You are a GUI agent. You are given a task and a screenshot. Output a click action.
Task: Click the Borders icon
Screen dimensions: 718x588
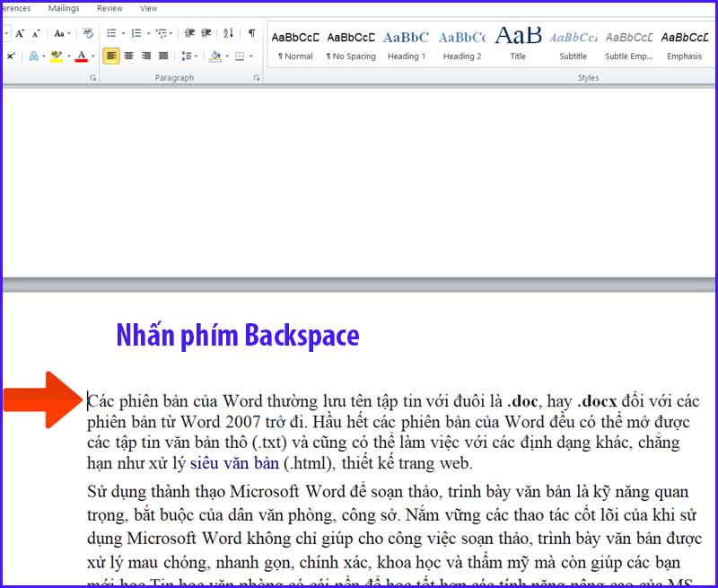(240, 56)
